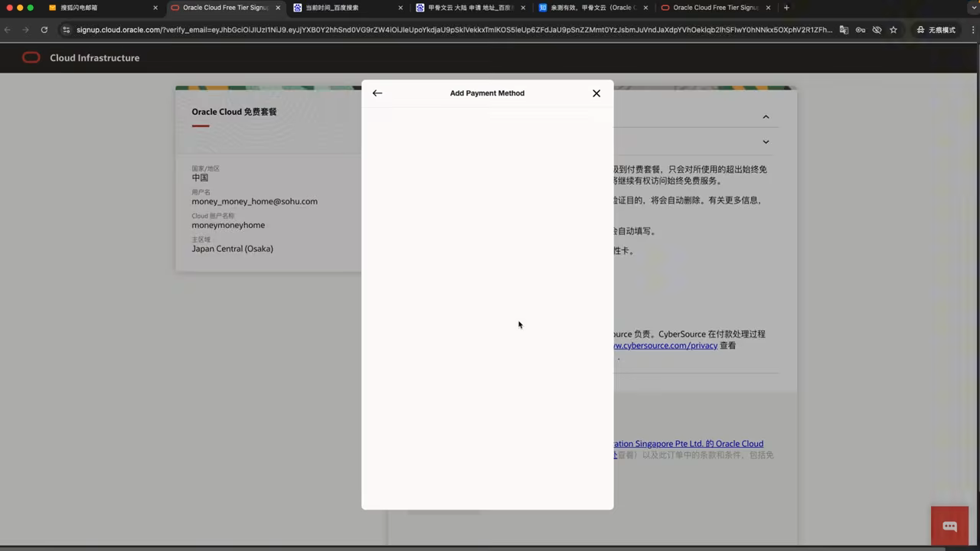Image resolution: width=980 pixels, height=551 pixels.
Task: Open the password key icon
Action: coord(861,30)
